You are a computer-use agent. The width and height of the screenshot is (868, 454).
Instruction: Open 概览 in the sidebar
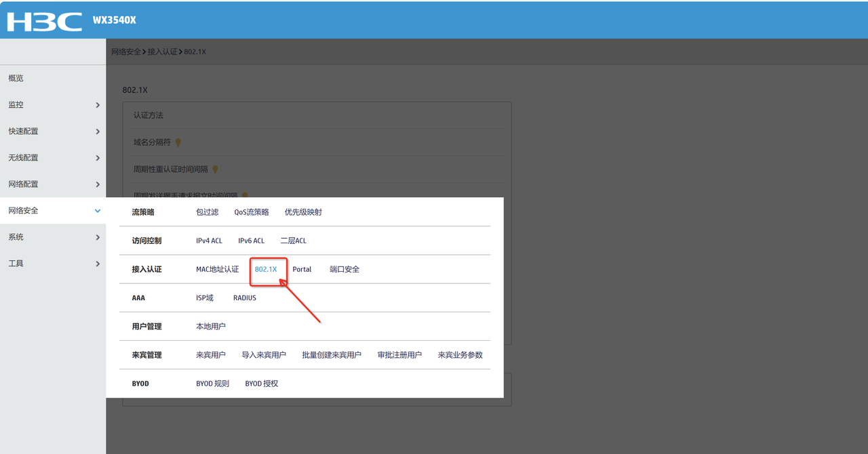[x=53, y=78]
